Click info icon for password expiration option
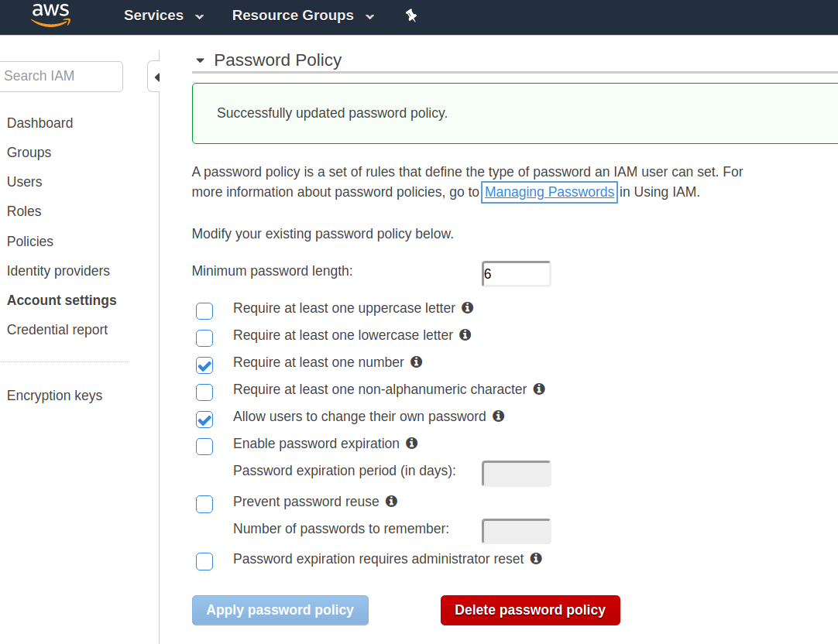 [412, 443]
